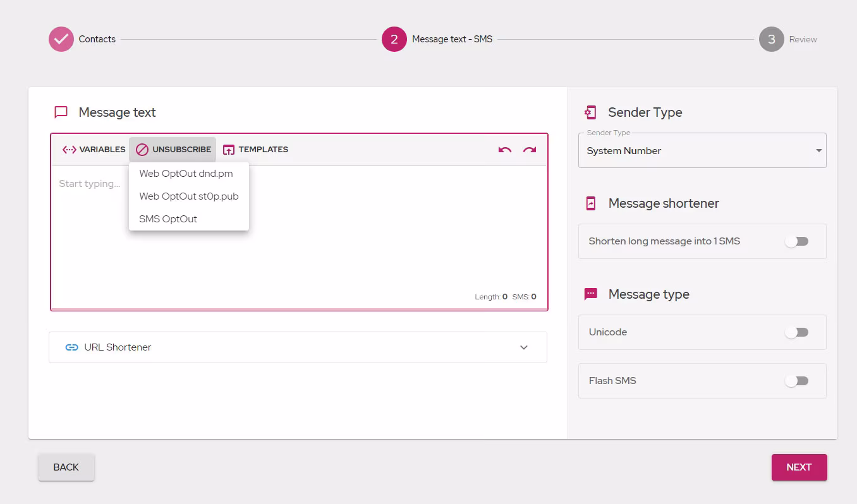Click the Message text speech bubble icon
The width and height of the screenshot is (857, 504).
point(61,112)
